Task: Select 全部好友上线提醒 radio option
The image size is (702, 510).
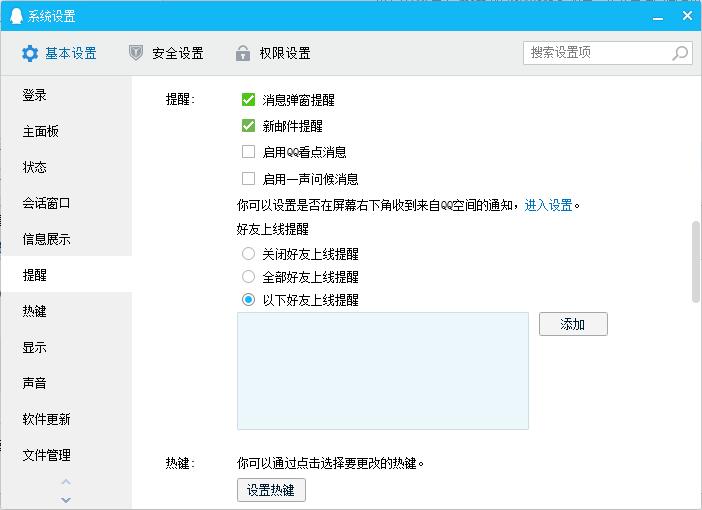Action: pos(248,276)
